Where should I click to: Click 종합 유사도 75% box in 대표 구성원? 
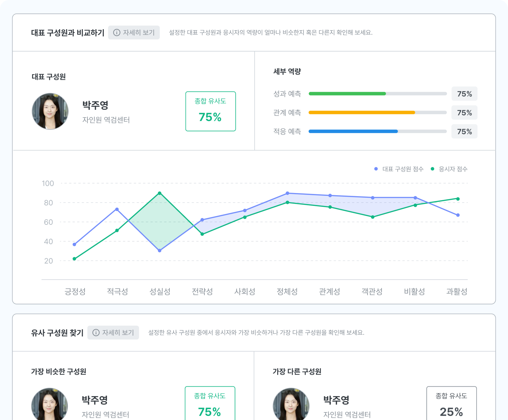click(x=211, y=111)
